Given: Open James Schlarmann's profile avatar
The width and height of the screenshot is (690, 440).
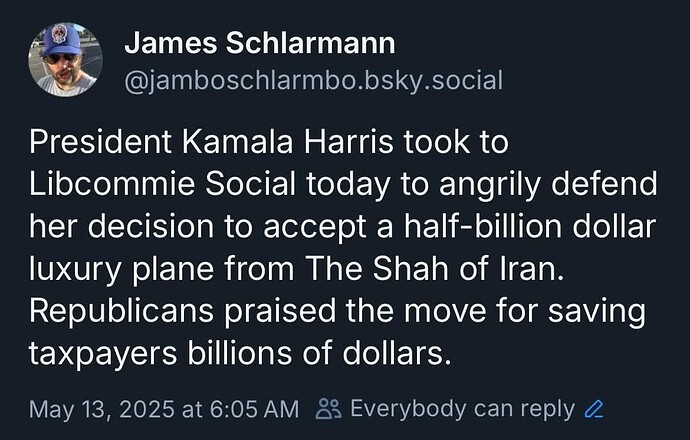Looking at the screenshot, I should coord(65,59).
